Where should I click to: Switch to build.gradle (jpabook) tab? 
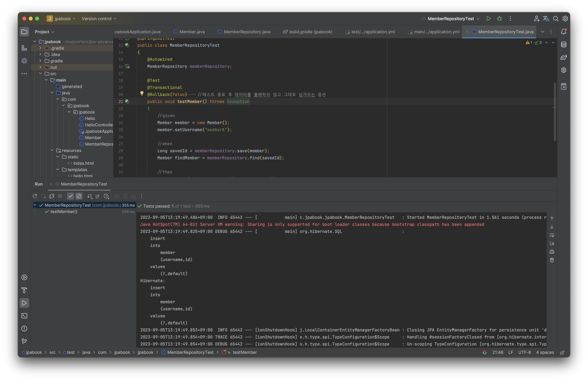click(308, 32)
